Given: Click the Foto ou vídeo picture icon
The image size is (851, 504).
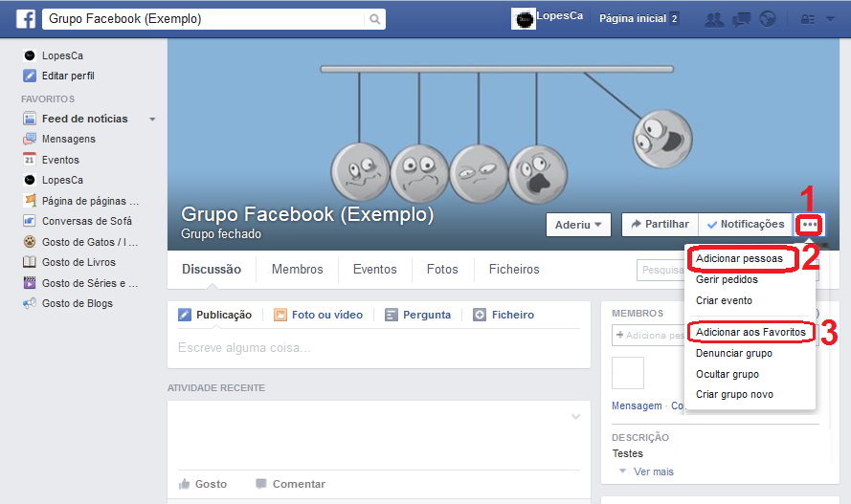Looking at the screenshot, I should (280, 315).
